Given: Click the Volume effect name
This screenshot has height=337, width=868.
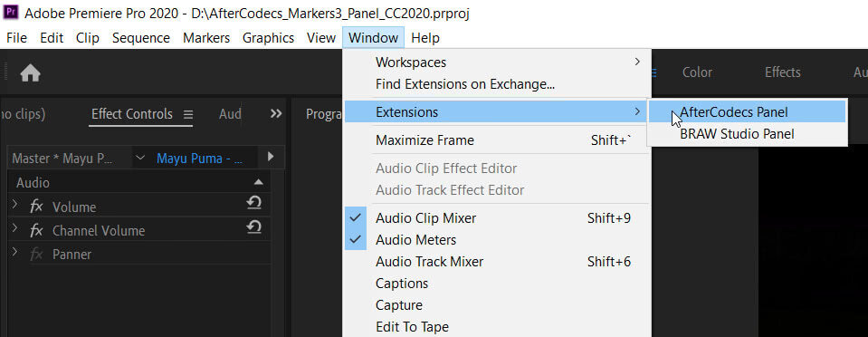Looking at the screenshot, I should (x=74, y=207).
